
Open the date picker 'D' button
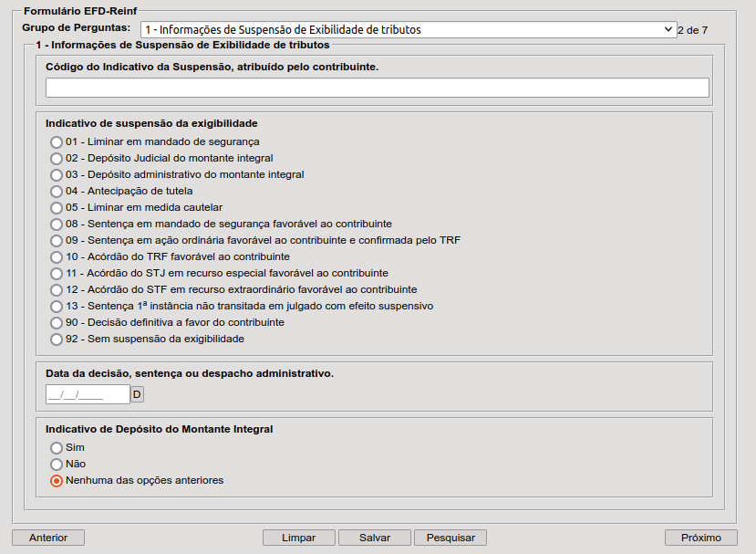pyautogui.click(x=138, y=394)
